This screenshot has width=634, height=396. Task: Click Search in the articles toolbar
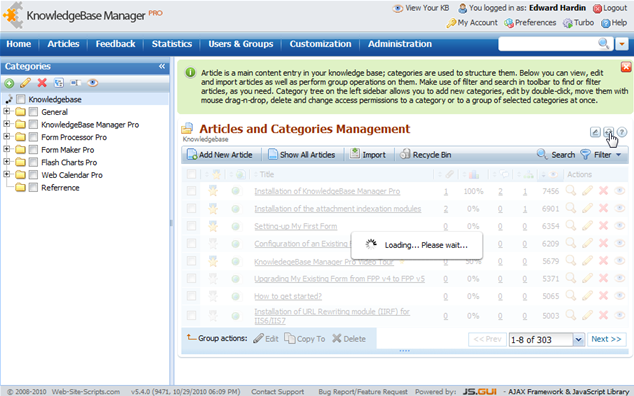pyautogui.click(x=556, y=155)
